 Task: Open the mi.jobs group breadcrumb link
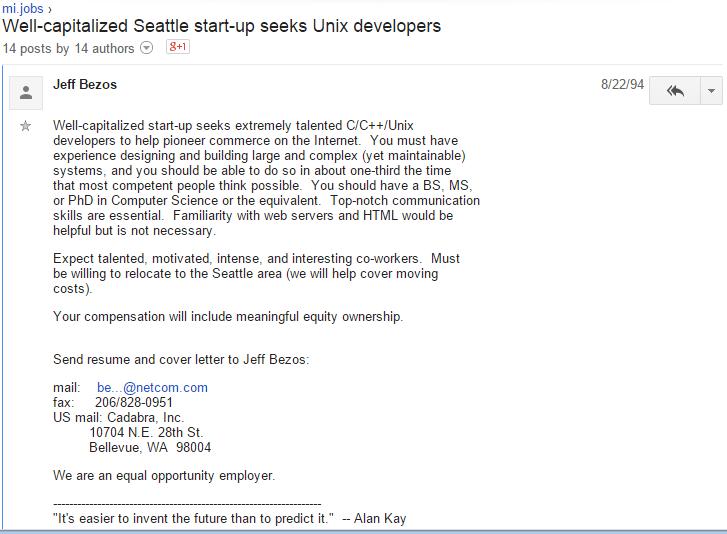point(20,8)
